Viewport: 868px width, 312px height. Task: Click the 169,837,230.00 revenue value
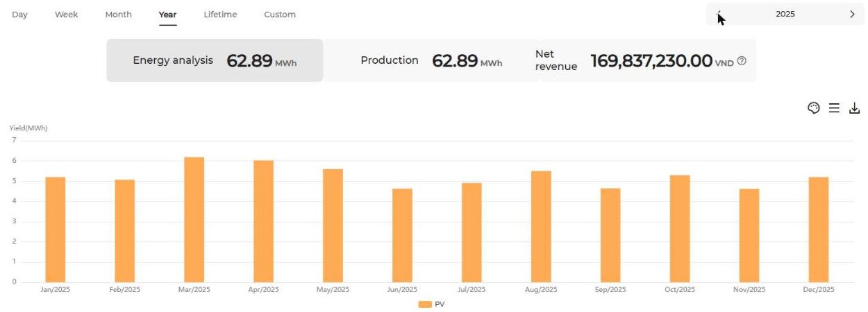651,61
